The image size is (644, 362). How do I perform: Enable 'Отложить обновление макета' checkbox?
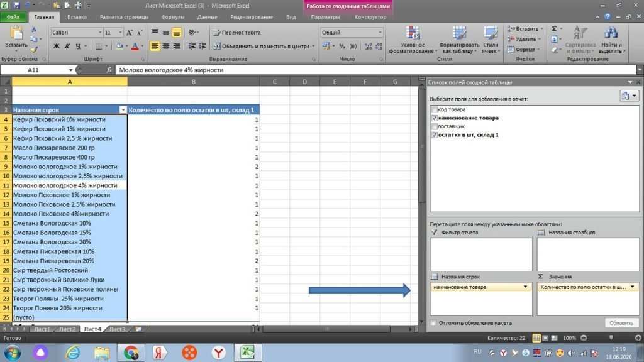pyautogui.click(x=433, y=322)
